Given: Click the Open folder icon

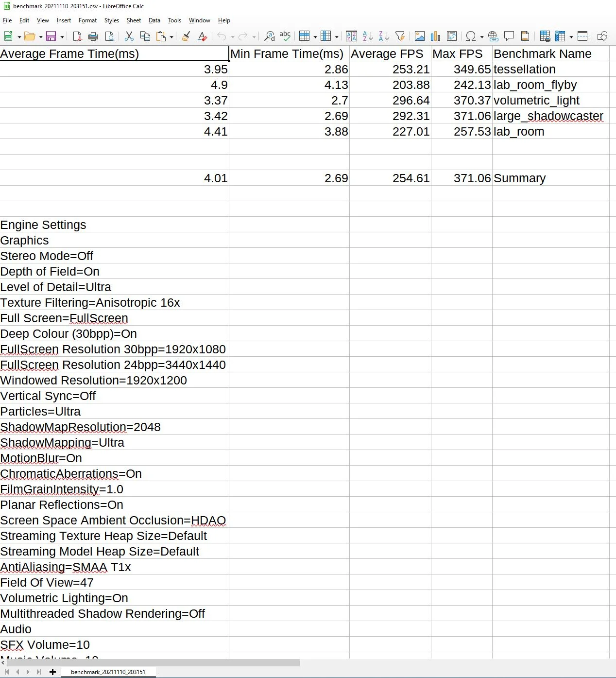Looking at the screenshot, I should point(29,36).
